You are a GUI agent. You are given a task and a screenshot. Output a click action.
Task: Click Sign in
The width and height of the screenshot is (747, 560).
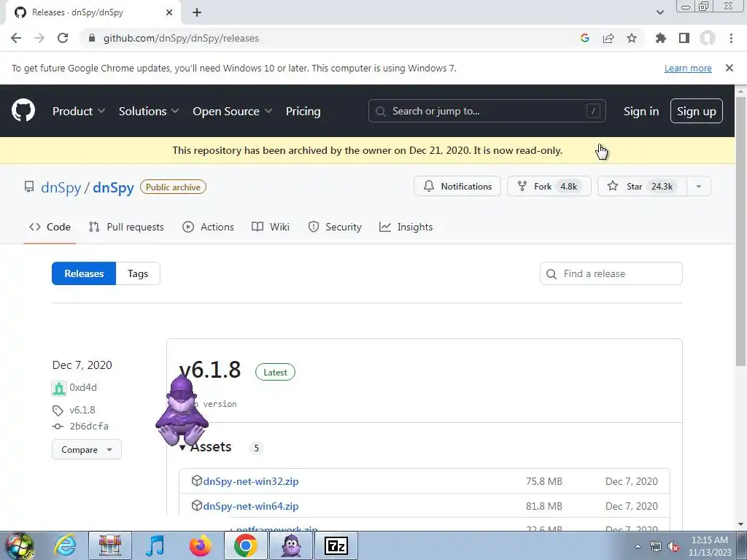click(x=641, y=111)
